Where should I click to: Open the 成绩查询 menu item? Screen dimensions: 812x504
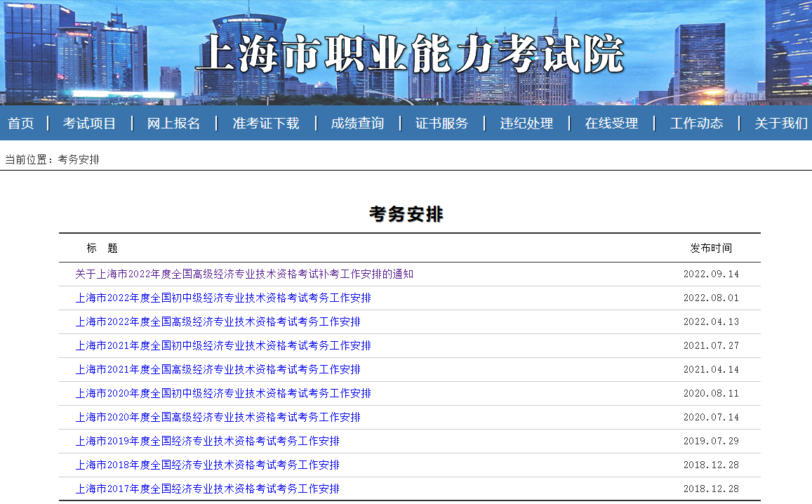357,123
